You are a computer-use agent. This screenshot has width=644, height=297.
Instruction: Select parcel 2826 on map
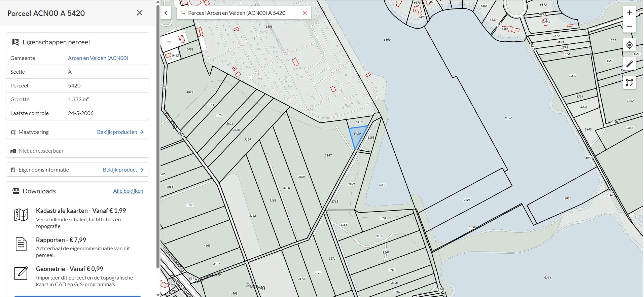(x=467, y=200)
